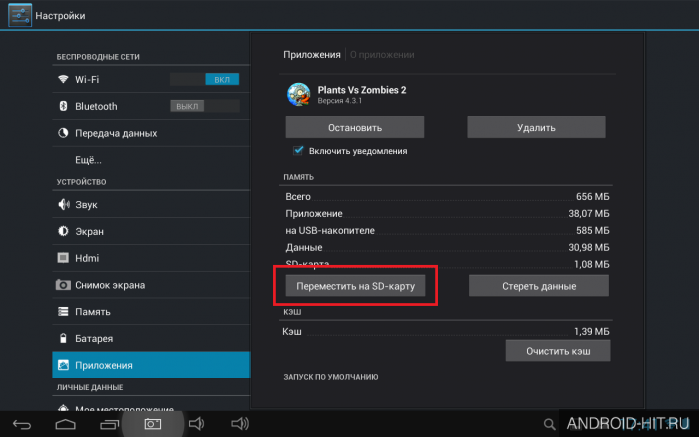
Task: Open the 'Память' settings item
Action: pyautogui.click(x=151, y=312)
